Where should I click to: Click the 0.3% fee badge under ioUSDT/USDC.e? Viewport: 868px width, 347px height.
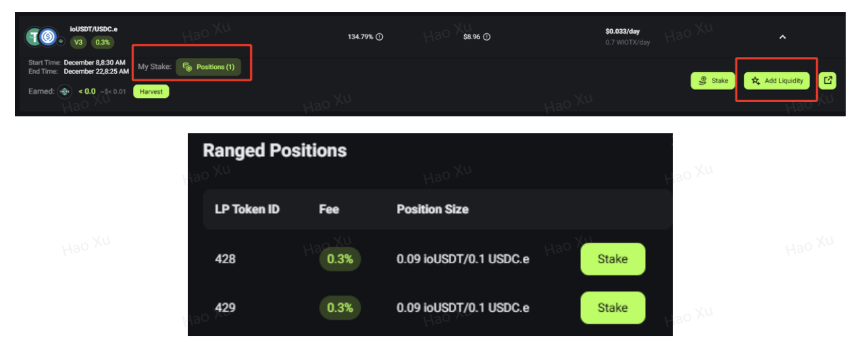click(103, 42)
